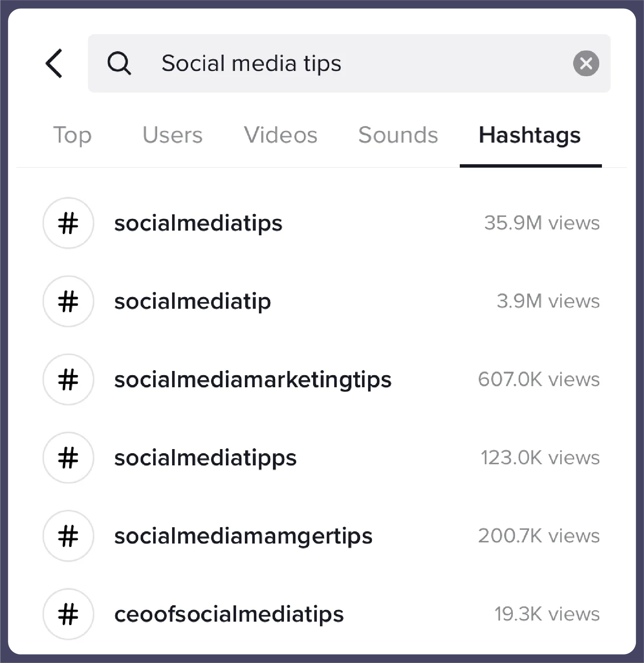This screenshot has width=644, height=663.
Task: Switch to the Users tab
Action: 172,135
